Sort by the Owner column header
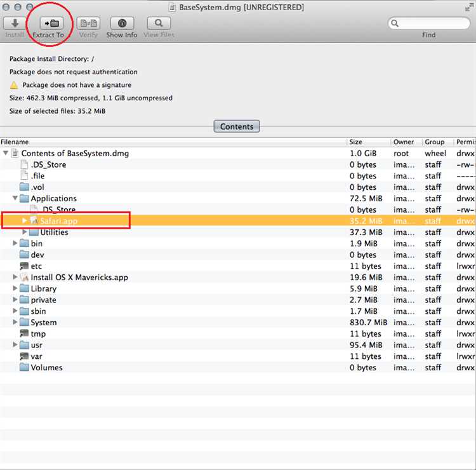The image size is (476, 470). pos(406,142)
